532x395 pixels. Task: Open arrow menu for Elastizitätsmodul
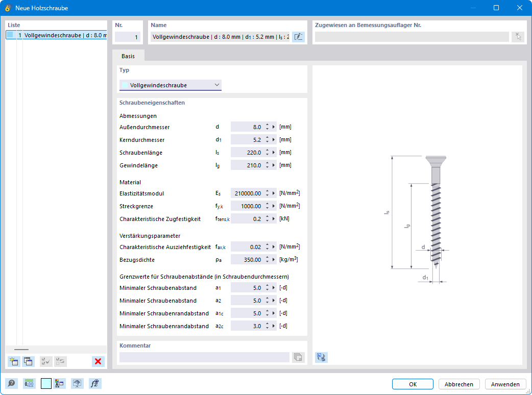274,193
